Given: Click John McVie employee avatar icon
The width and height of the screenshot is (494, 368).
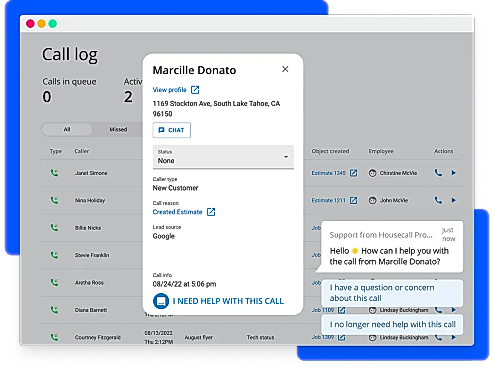Looking at the screenshot, I should pyautogui.click(x=372, y=200).
